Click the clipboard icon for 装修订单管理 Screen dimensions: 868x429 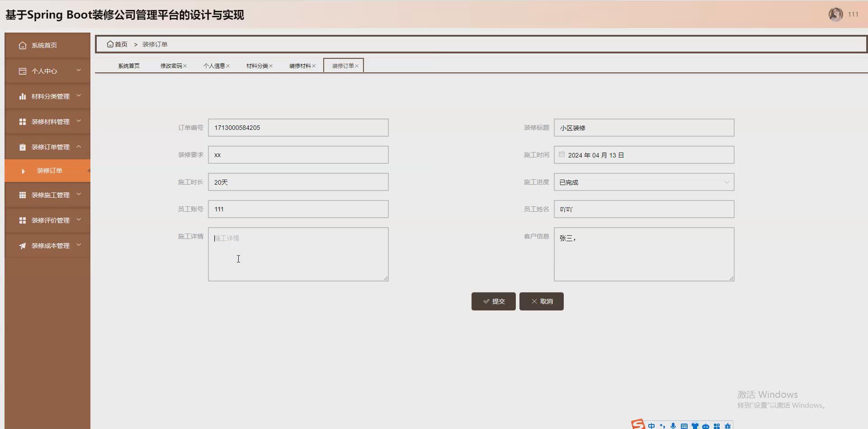click(x=22, y=147)
